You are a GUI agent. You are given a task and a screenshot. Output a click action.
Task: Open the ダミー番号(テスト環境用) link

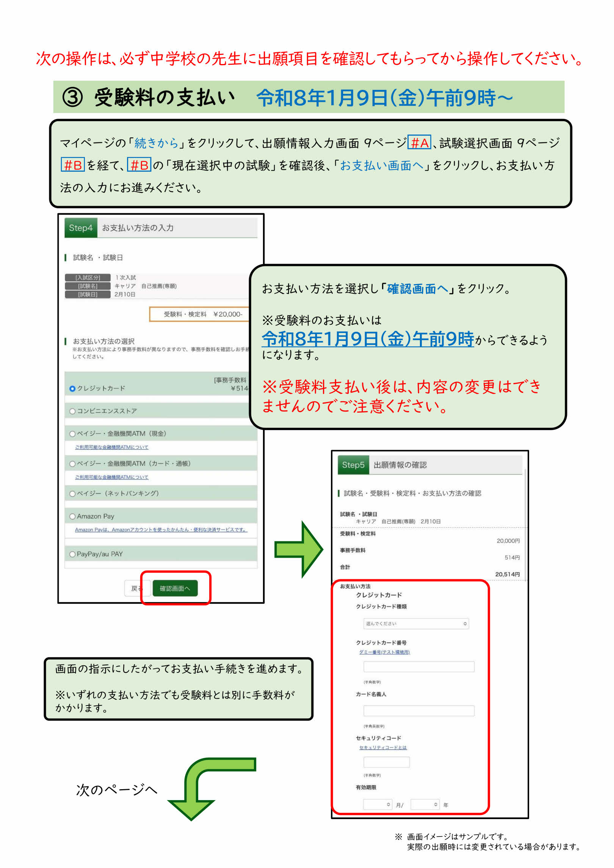(384, 652)
